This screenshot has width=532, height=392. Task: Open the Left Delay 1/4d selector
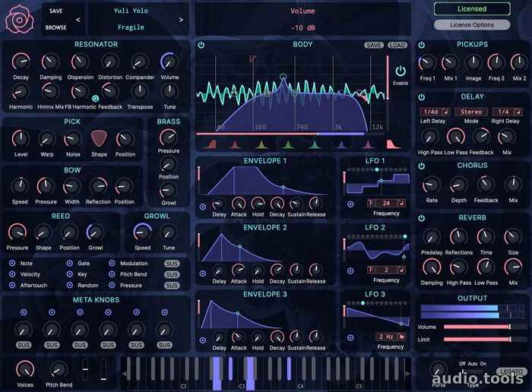point(432,112)
